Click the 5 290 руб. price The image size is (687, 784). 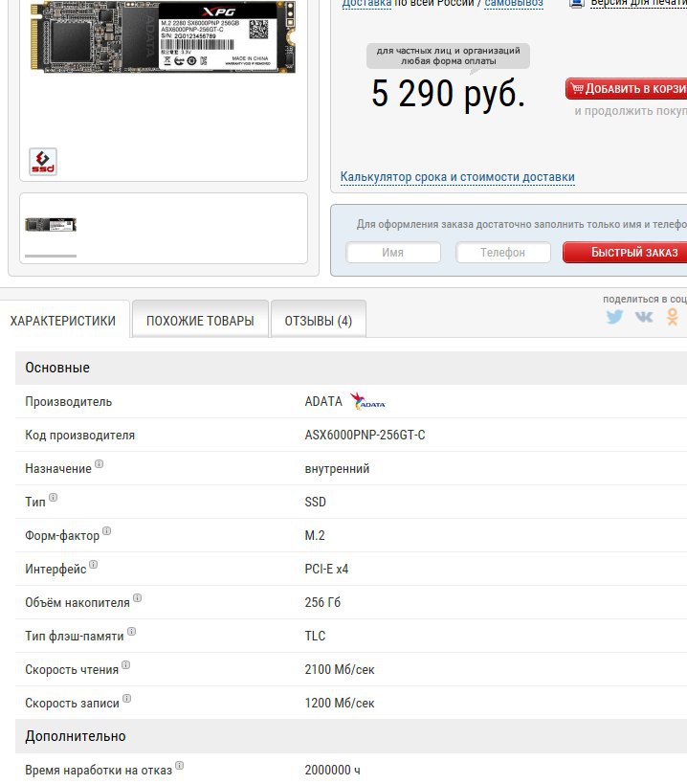point(448,94)
